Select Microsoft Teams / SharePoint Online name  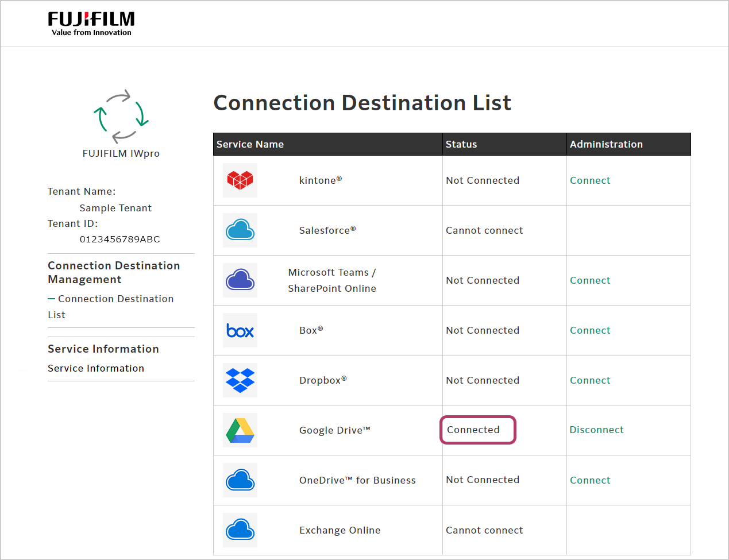pyautogui.click(x=332, y=280)
